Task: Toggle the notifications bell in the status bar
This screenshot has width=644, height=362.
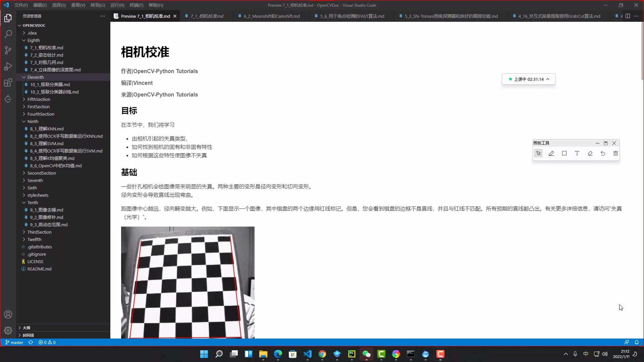Action: pyautogui.click(x=637, y=342)
